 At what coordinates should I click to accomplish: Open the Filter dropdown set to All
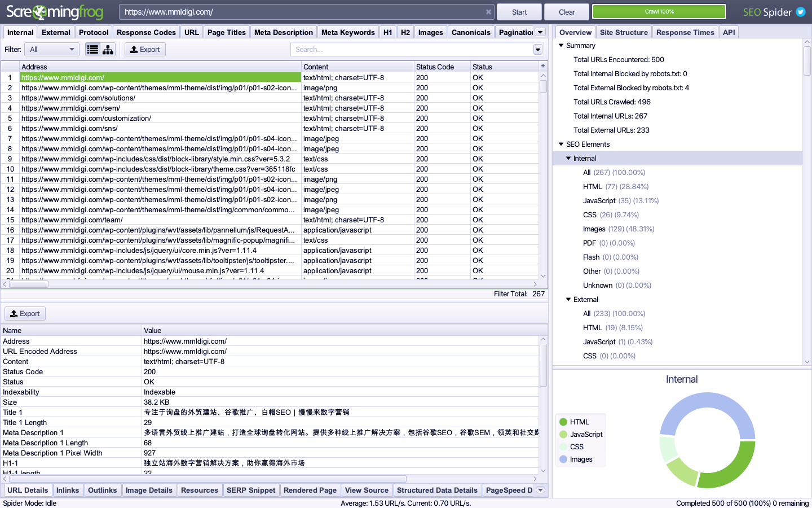click(x=52, y=50)
